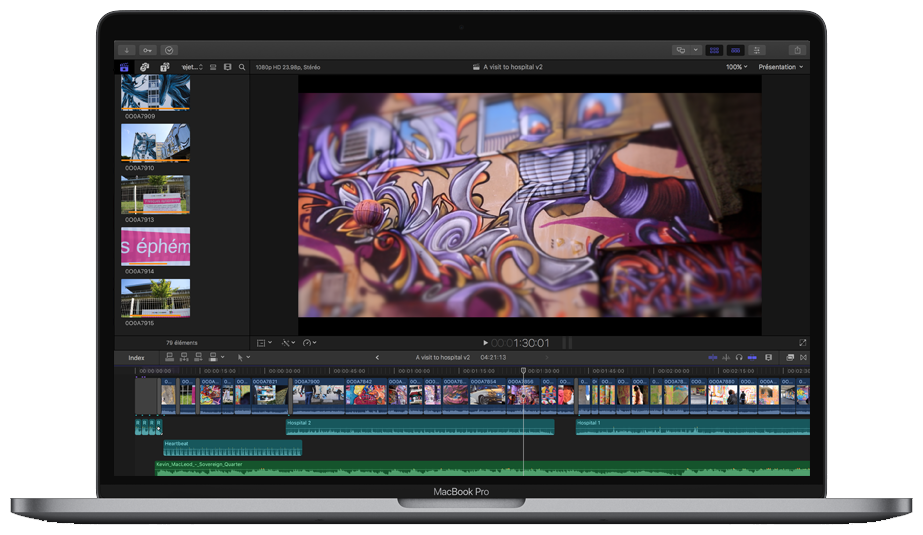Click insert clip edit button
Screen dimensions: 923x535
click(x=184, y=357)
